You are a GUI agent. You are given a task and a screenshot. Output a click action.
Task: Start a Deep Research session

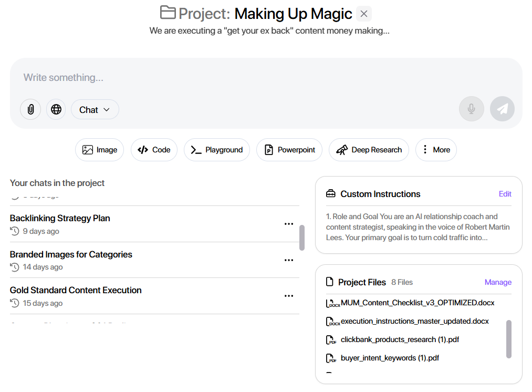point(369,150)
